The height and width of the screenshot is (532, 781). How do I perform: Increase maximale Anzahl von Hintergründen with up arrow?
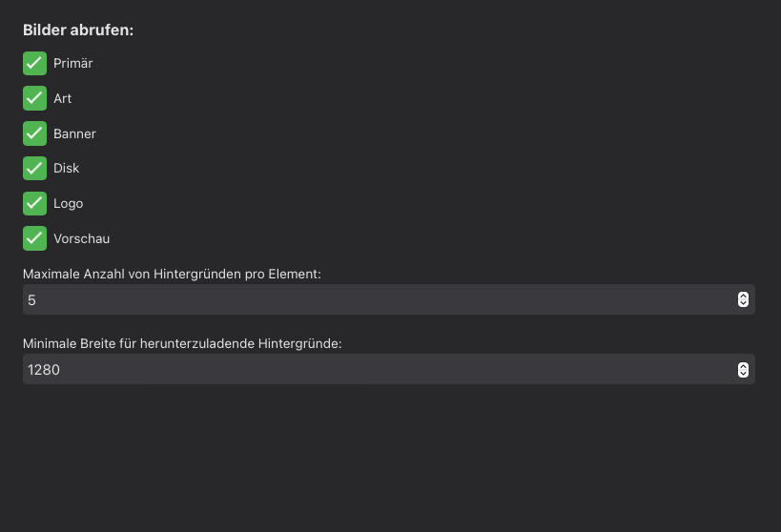click(744, 296)
